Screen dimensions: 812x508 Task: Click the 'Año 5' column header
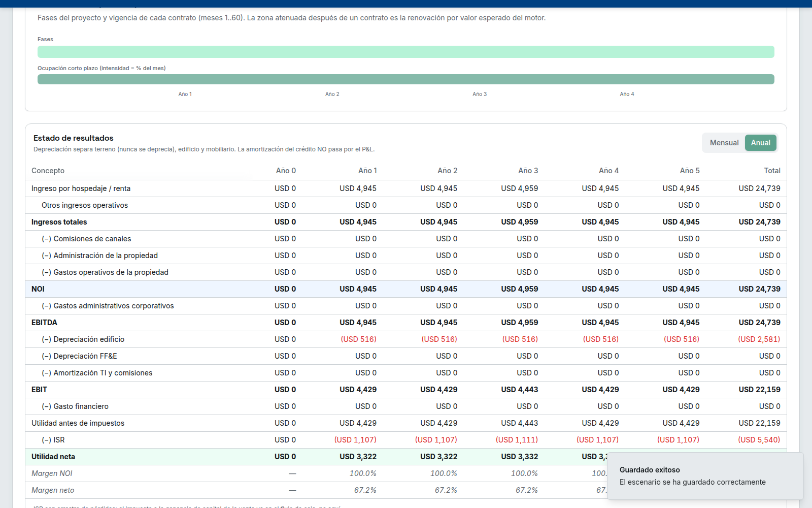(690, 171)
